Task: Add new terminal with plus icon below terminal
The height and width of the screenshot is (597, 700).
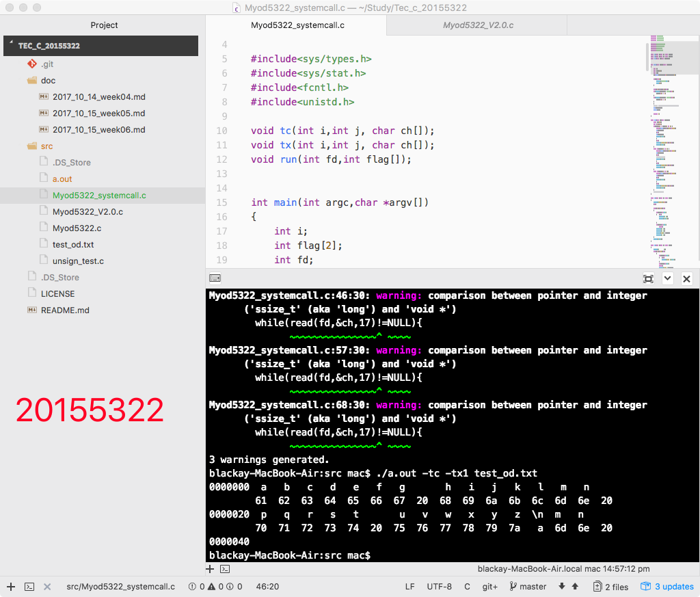Action: (x=211, y=569)
